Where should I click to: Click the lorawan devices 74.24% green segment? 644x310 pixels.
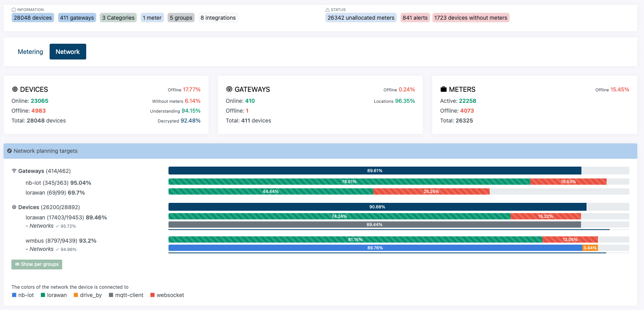pyautogui.click(x=339, y=216)
